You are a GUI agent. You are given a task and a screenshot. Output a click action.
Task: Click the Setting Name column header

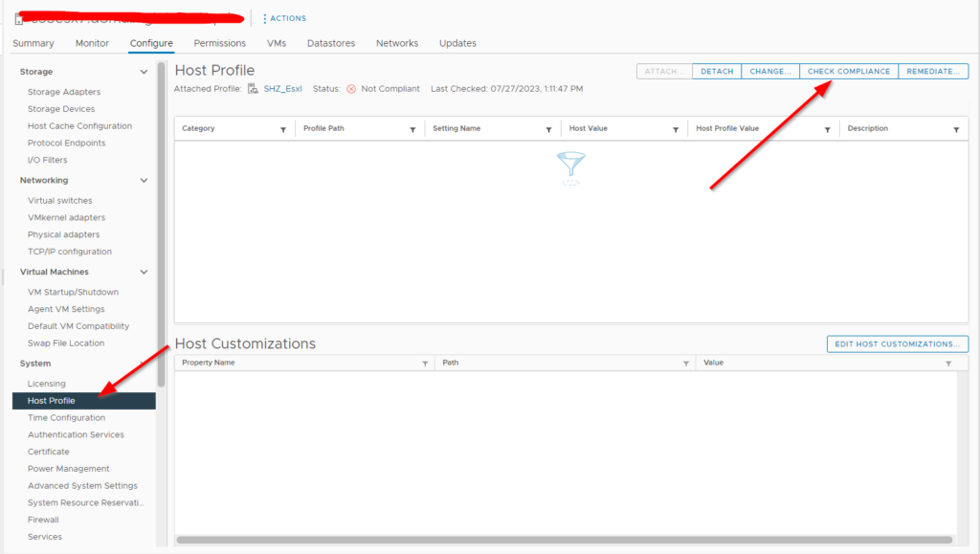457,128
